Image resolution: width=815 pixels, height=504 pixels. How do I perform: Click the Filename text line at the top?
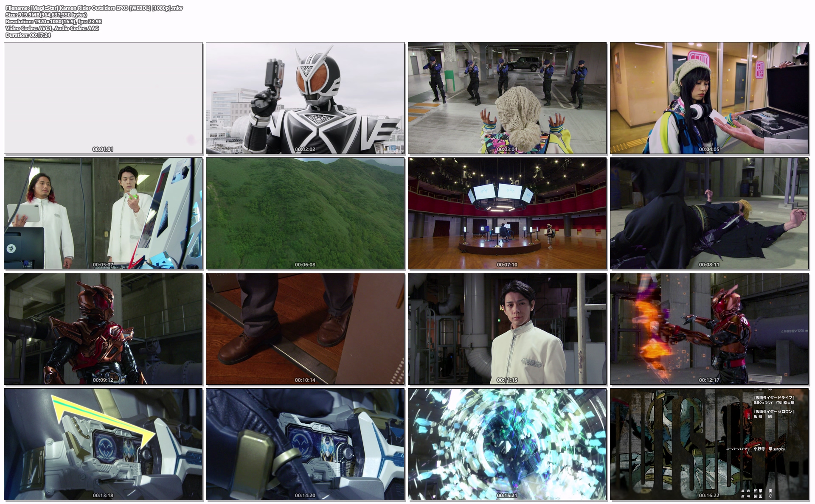tap(94, 8)
